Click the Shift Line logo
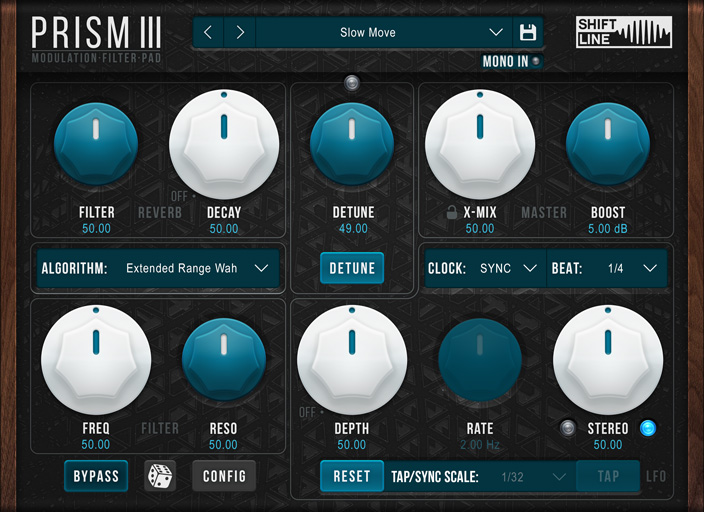 624,32
